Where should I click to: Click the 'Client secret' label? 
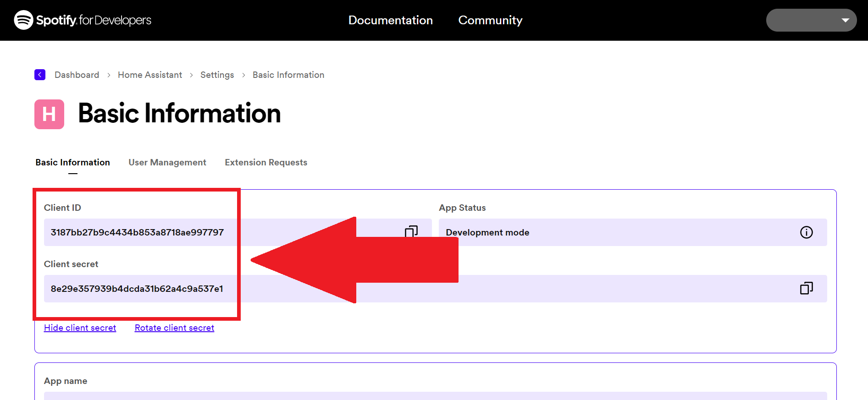(71, 264)
